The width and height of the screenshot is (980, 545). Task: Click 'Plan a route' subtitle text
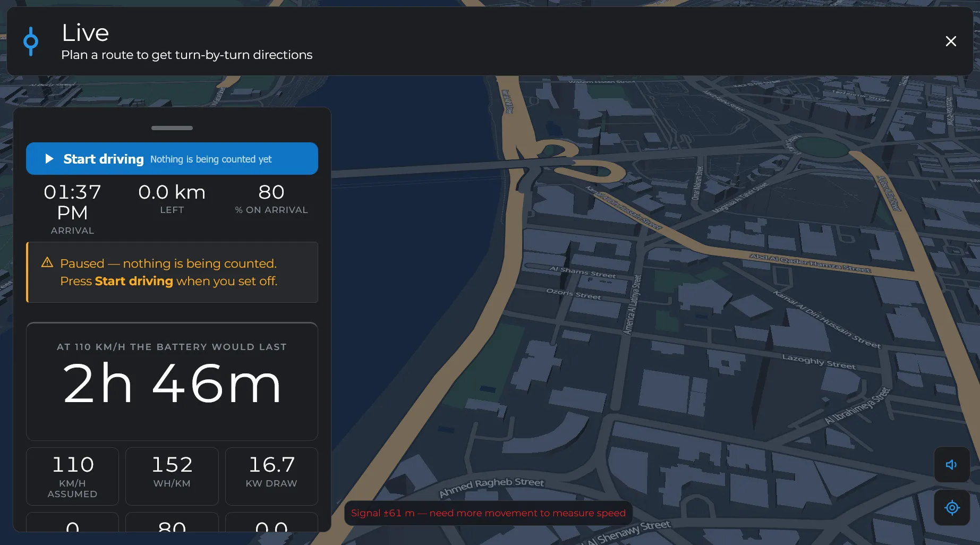(187, 55)
